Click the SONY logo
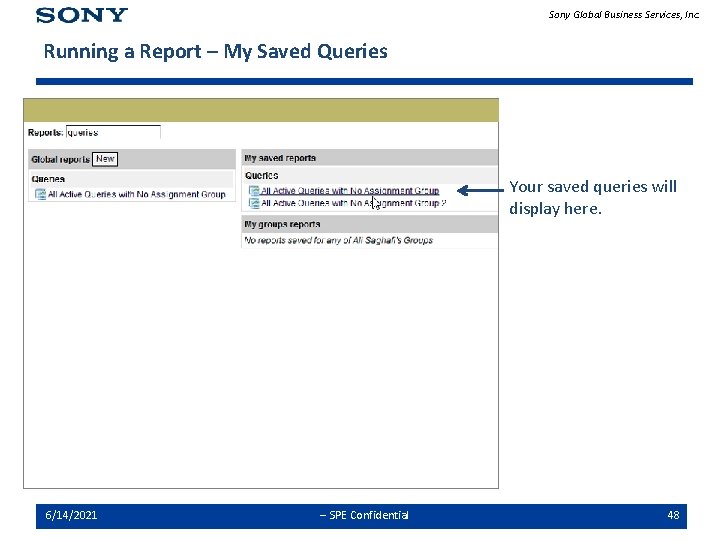 click(82, 15)
